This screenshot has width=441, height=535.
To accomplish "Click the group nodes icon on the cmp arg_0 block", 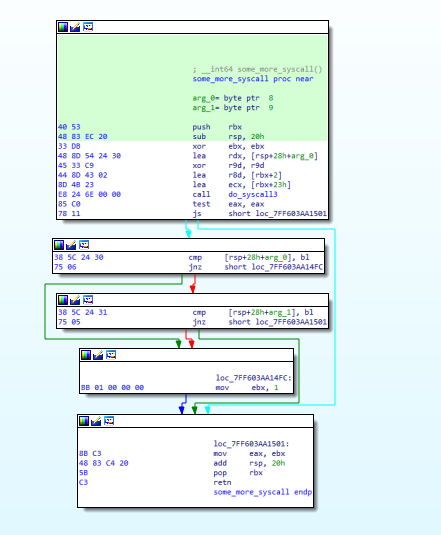I will point(84,245).
